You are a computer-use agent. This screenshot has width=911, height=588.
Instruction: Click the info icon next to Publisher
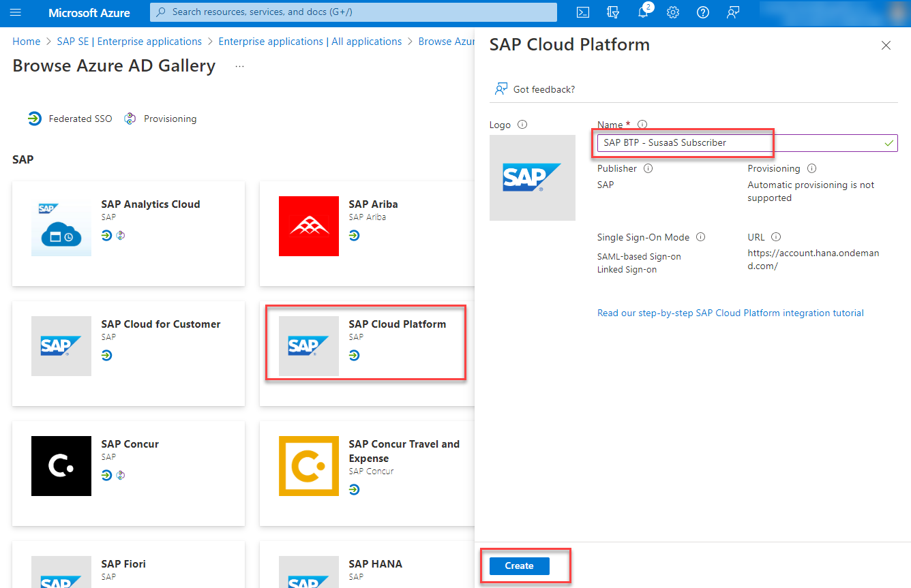pyautogui.click(x=648, y=168)
